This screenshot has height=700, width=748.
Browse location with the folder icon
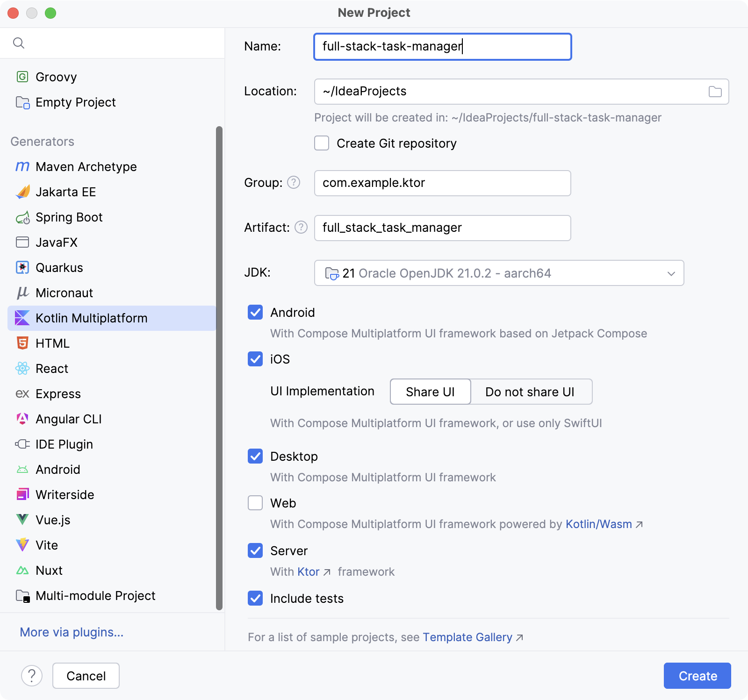coord(715,92)
